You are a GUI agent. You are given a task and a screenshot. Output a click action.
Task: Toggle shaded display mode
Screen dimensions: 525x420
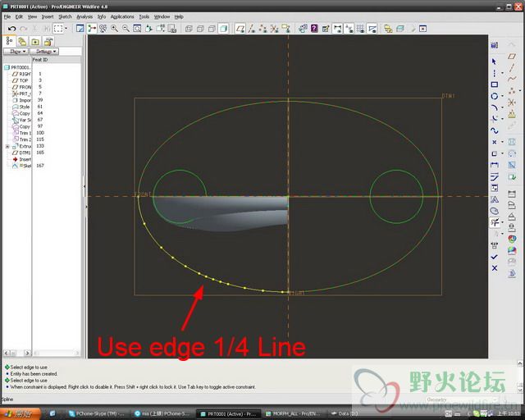pyautogui.click(x=223, y=29)
